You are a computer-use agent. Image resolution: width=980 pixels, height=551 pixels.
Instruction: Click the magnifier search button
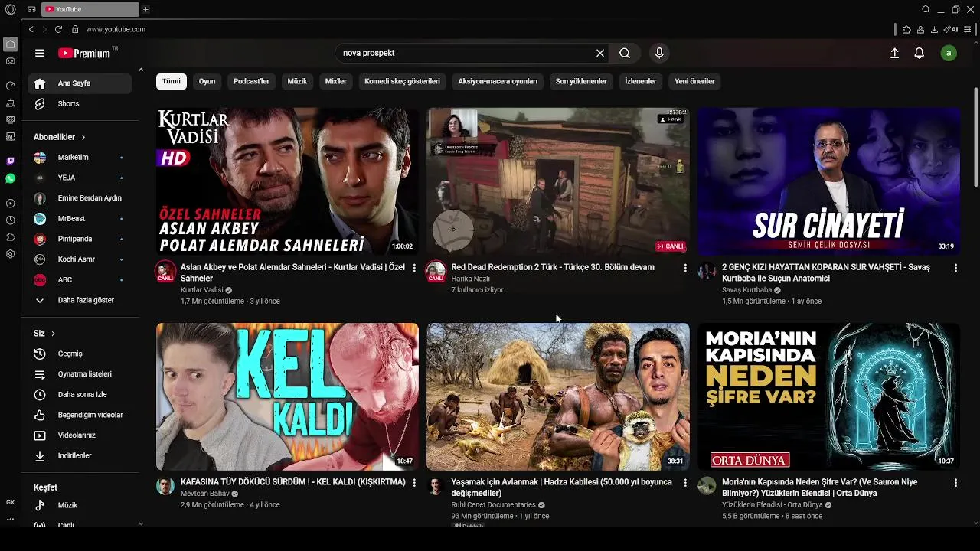[x=625, y=53]
